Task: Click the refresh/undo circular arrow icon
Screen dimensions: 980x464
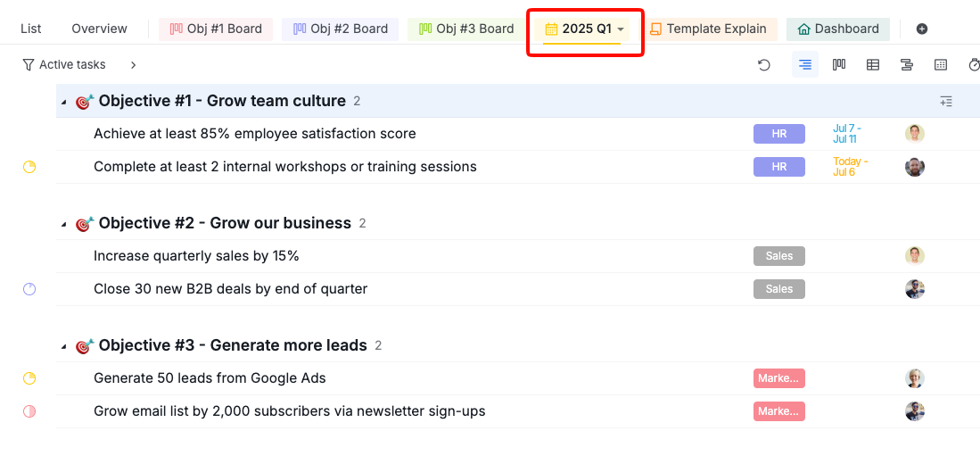Action: tap(763, 65)
